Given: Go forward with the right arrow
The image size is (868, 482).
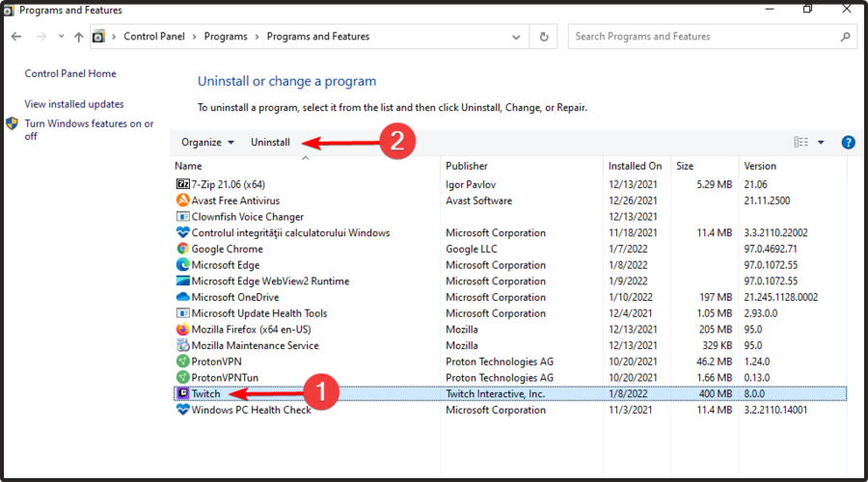Looking at the screenshot, I should click(x=41, y=37).
